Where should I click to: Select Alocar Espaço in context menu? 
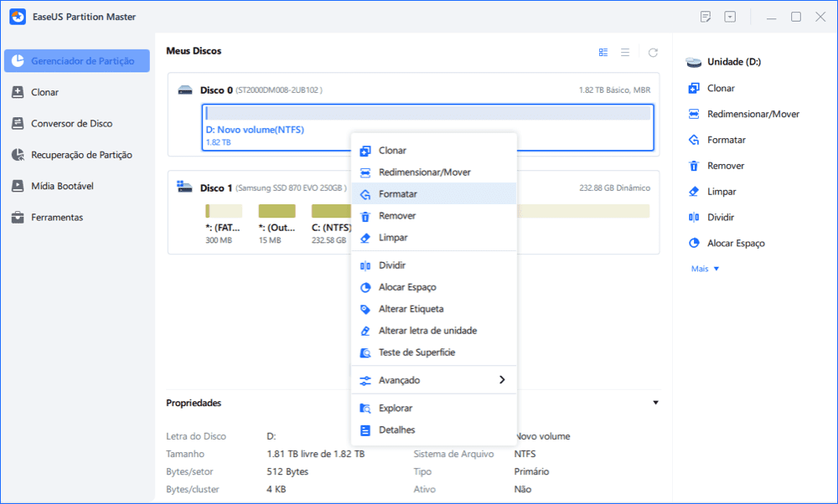[x=433, y=287]
